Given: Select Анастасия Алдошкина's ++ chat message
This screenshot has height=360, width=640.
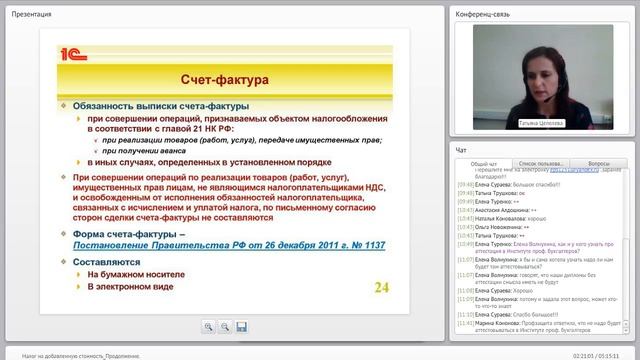Looking at the screenshot, I should (x=497, y=210).
